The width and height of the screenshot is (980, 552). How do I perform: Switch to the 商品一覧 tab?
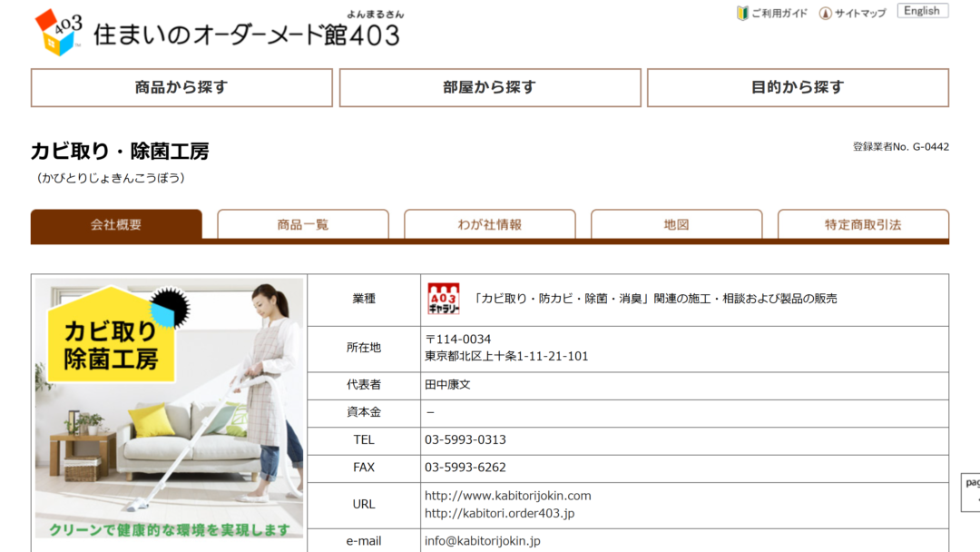pyautogui.click(x=303, y=224)
